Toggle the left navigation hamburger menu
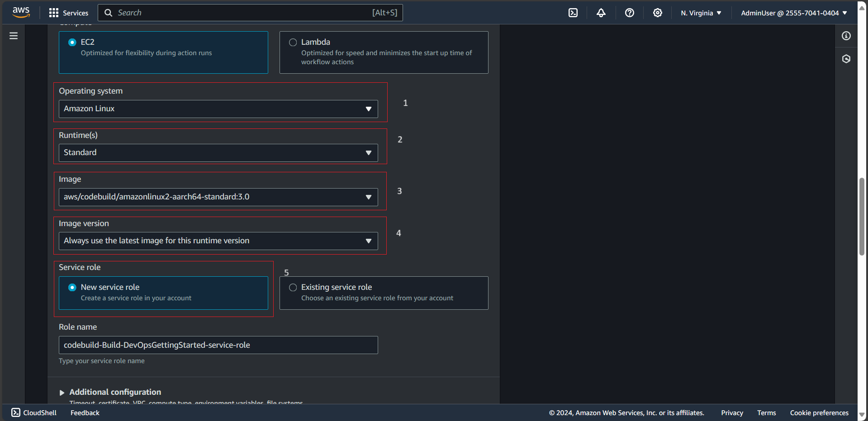 click(x=14, y=36)
